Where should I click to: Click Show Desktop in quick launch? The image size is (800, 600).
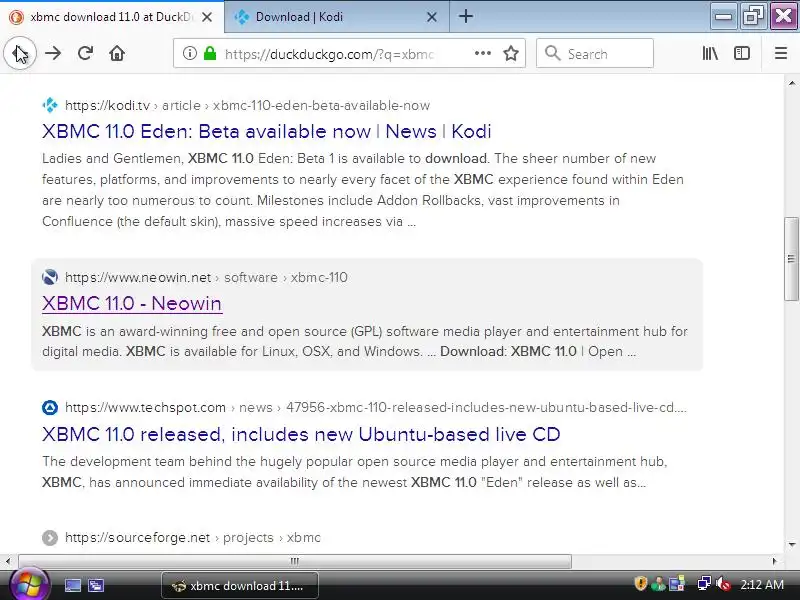pyautogui.click(x=72, y=585)
